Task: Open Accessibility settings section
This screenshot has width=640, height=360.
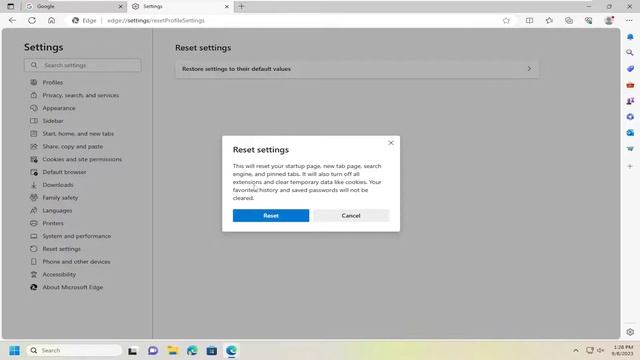Action: point(59,274)
